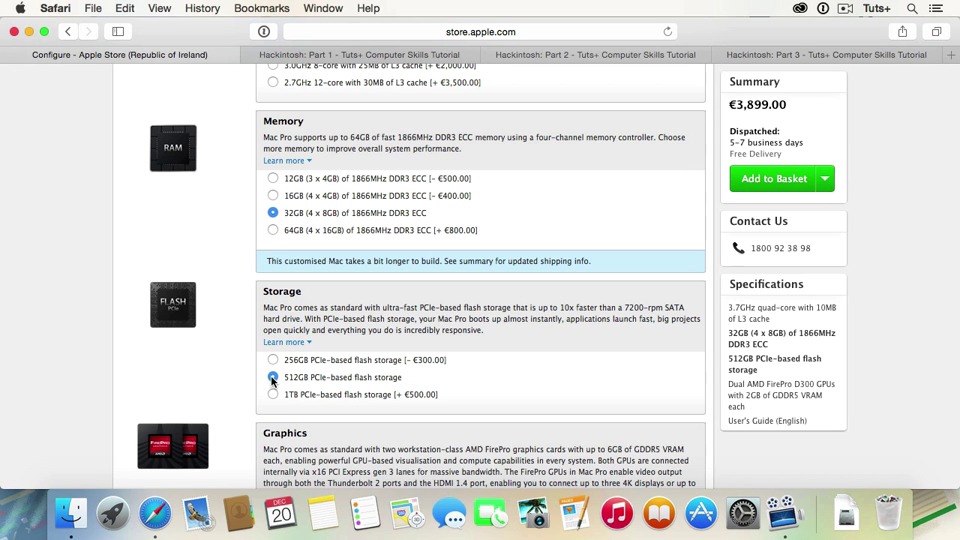960x540 pixels.
Task: Click phone number 1800 92 38 98
Action: [x=781, y=248]
